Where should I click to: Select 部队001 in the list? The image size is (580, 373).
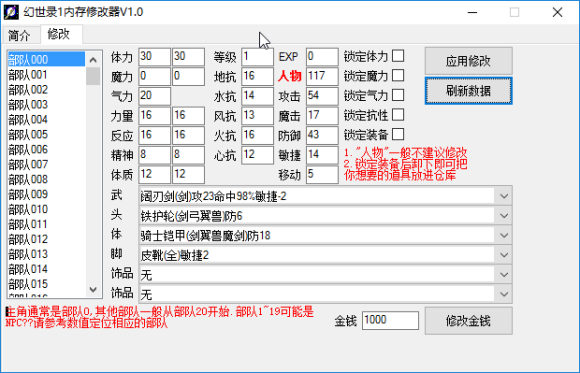tap(46, 75)
